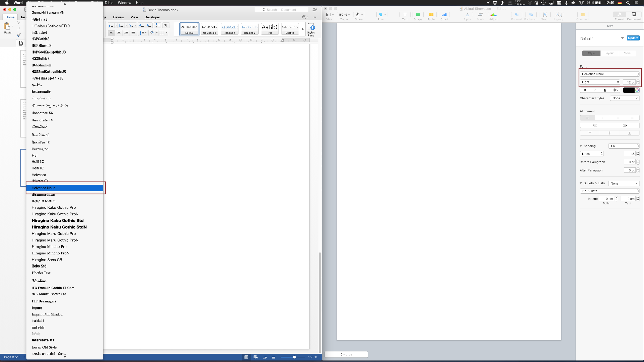The width and height of the screenshot is (644, 362).
Task: Center text in Pages Alignment
Action: pyautogui.click(x=602, y=118)
